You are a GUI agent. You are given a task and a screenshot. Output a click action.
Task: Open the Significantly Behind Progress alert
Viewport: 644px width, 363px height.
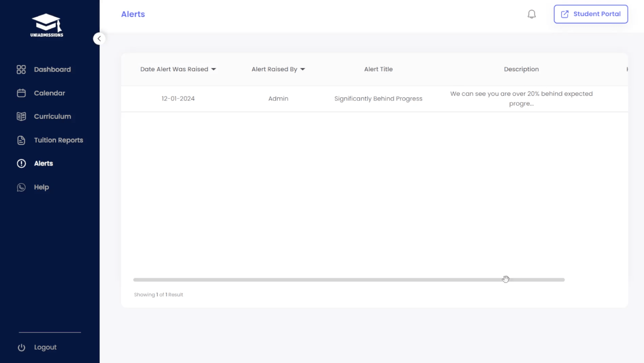pos(378,99)
